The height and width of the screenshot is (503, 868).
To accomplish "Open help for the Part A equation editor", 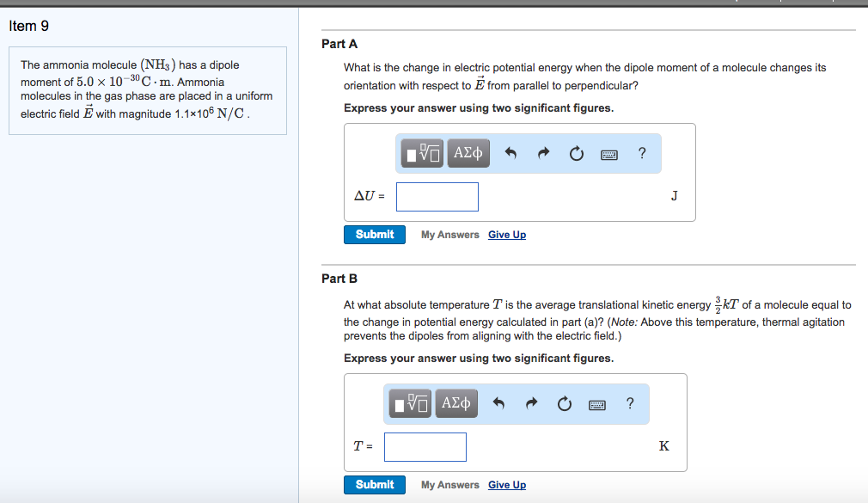I will pyautogui.click(x=640, y=152).
